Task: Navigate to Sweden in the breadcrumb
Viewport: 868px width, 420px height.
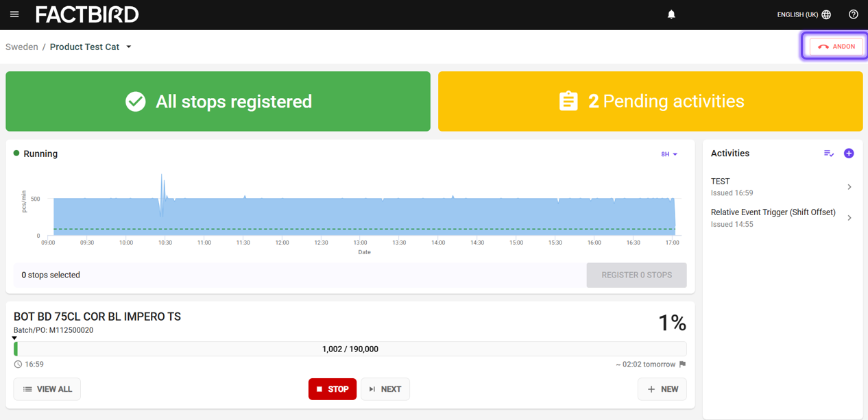Action: 21,47
